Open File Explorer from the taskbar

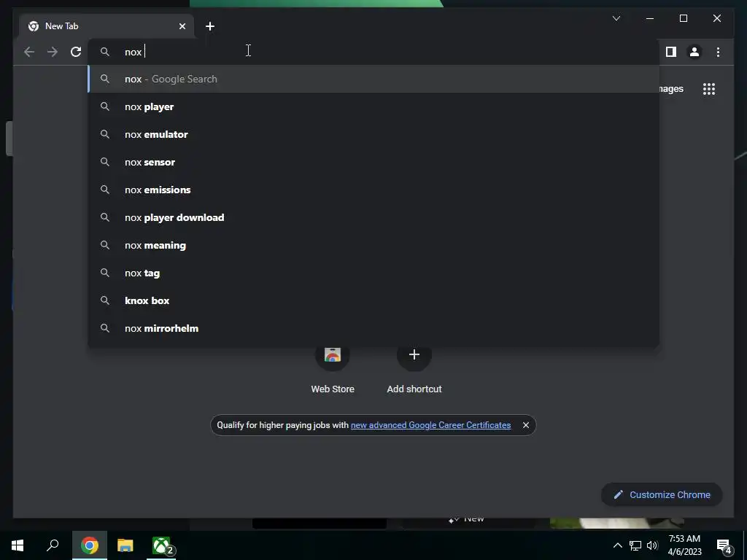(x=125, y=545)
